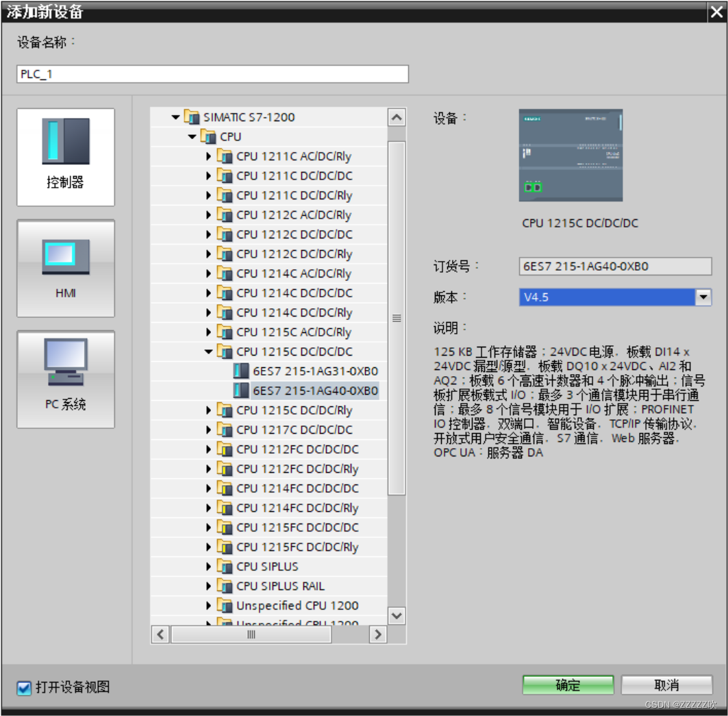Select tree row CPU 1212C DC/DC/Rly

point(268,254)
